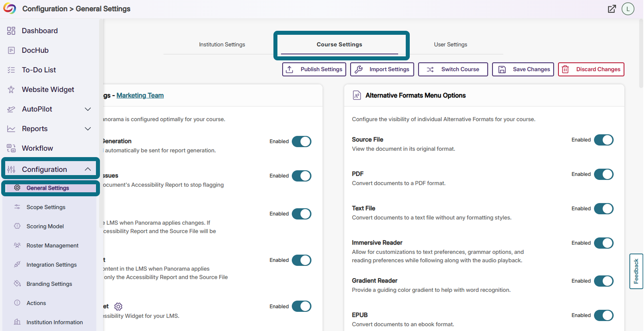Click the Scoring Model icon
This screenshot has height=331, width=644.
click(x=17, y=226)
